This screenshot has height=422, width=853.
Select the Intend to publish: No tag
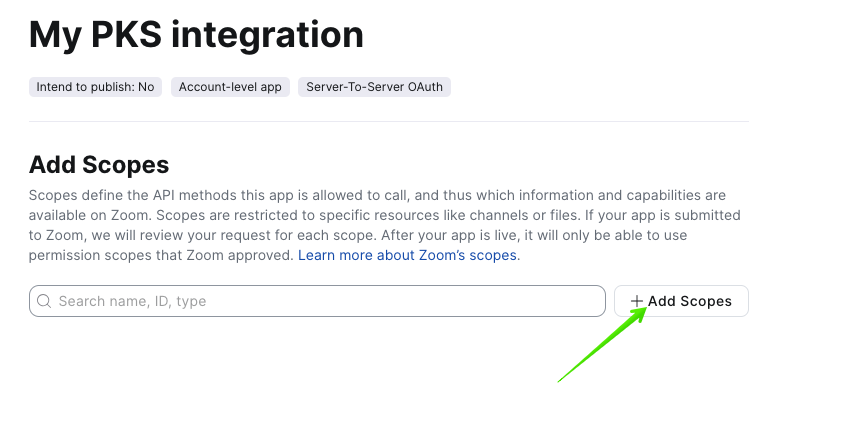pos(95,87)
